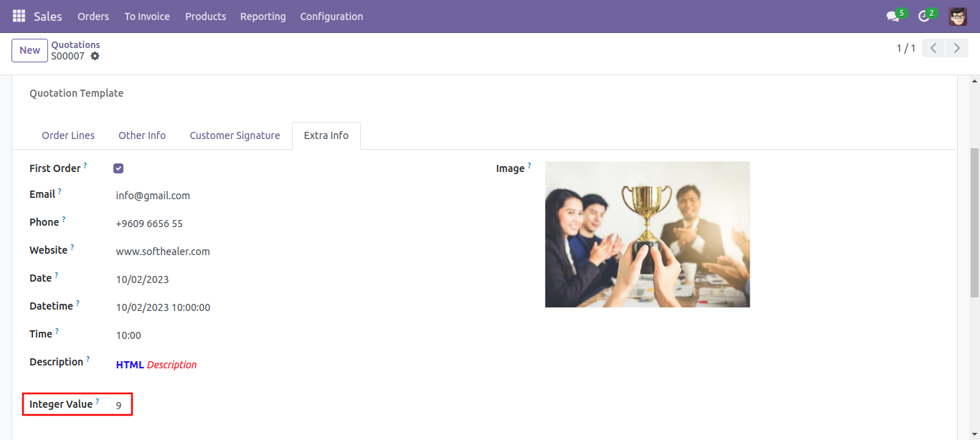Viewport: 980px width, 440px height.
Task: Open the Orders menu
Action: click(x=93, y=16)
